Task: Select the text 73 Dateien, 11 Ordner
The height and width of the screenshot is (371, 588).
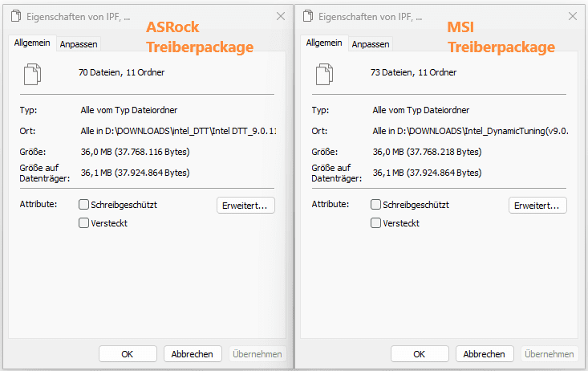Action: click(414, 72)
